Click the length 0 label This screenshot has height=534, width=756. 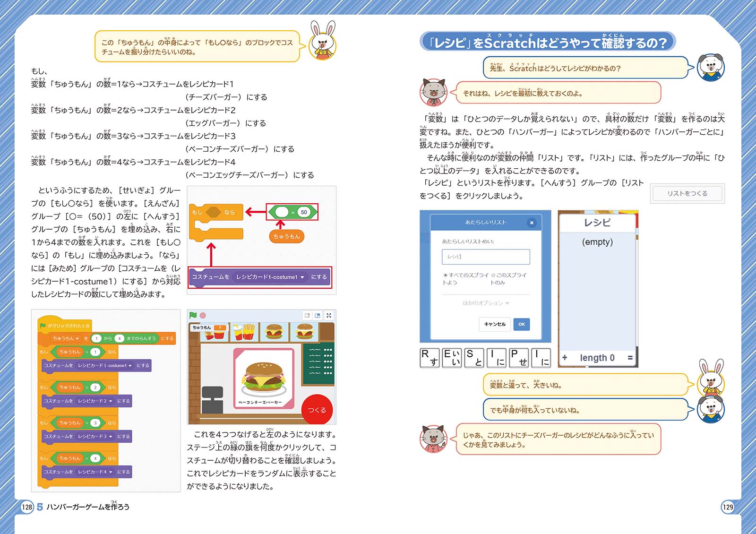coord(597,358)
